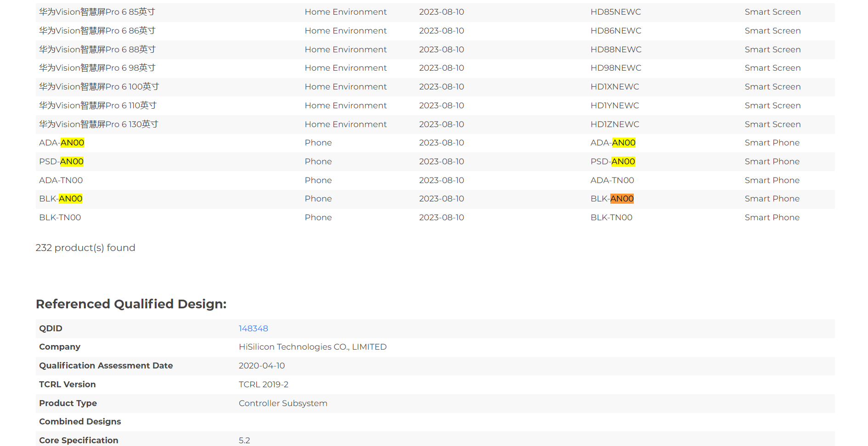Click the Qualification Assessment Date label
The image size is (868, 446).
106,366
